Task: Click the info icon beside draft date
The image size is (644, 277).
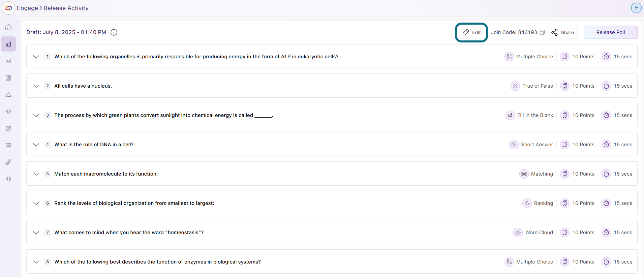Action: [x=114, y=32]
